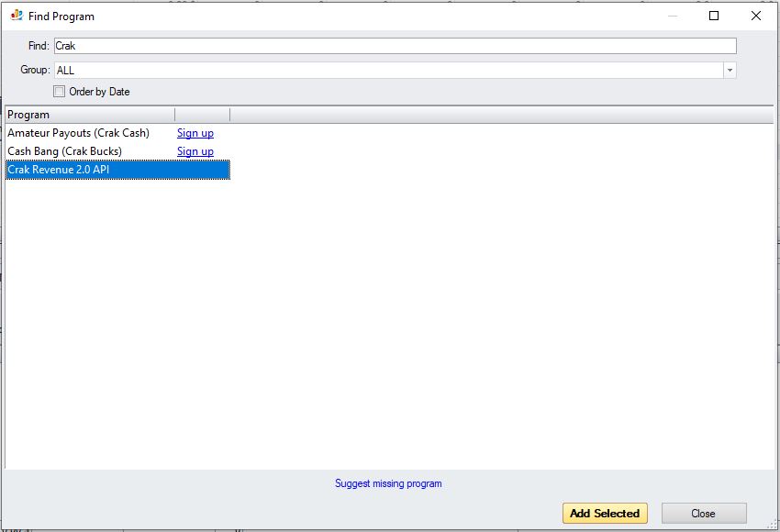
Task: Select the Crak Revenue 2.0 API row
Action: [x=117, y=170]
